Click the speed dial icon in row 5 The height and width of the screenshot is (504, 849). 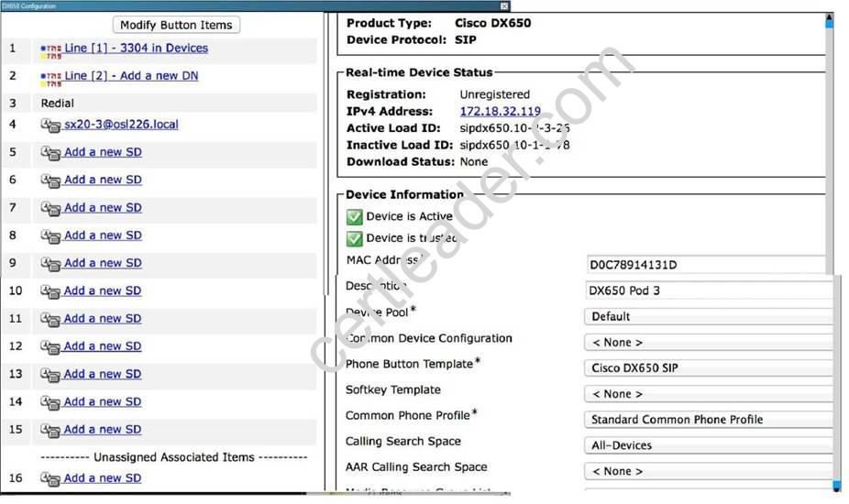(50, 153)
